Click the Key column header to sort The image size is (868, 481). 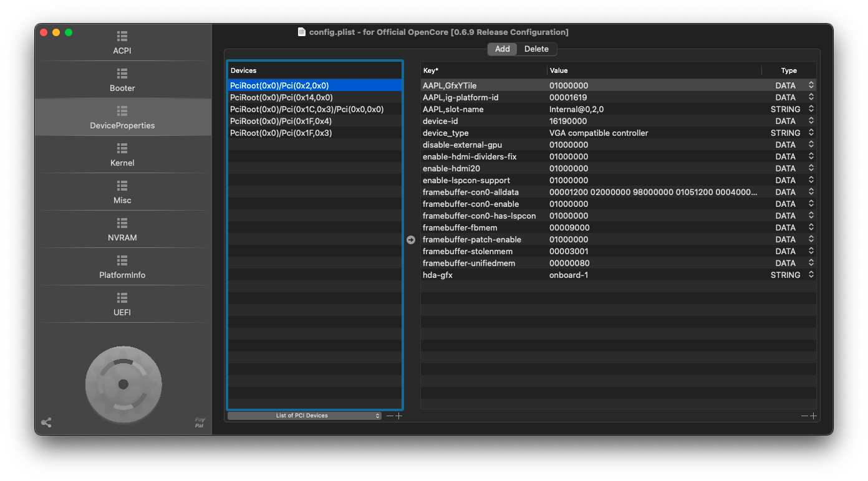point(483,70)
